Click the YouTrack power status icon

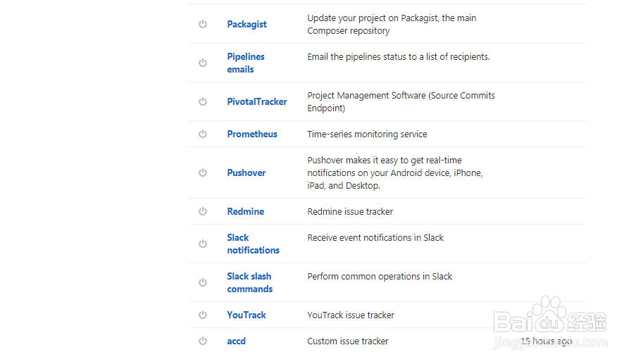[203, 315]
